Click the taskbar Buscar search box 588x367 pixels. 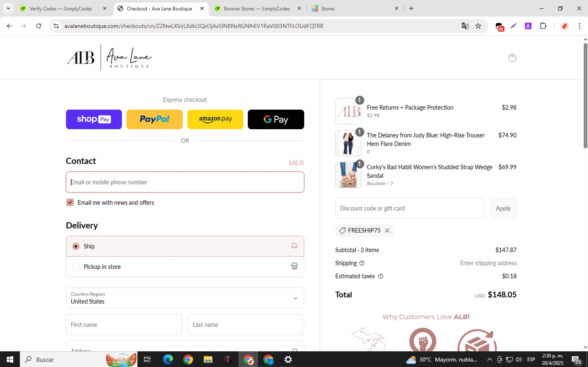(78, 360)
